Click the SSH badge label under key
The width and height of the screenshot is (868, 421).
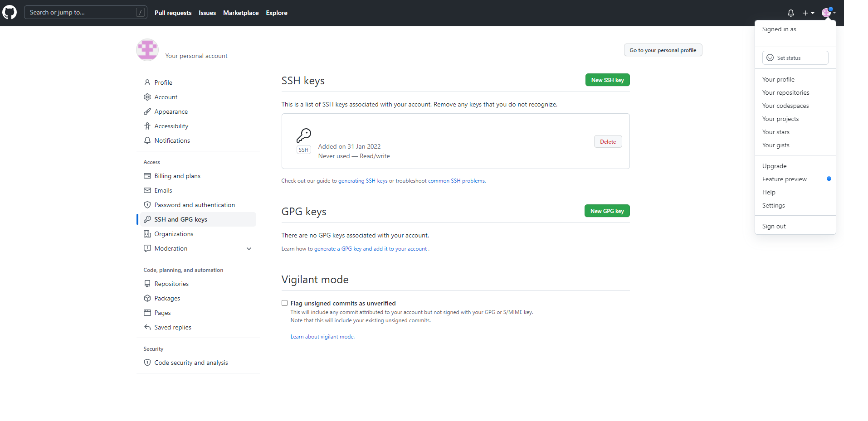click(303, 150)
